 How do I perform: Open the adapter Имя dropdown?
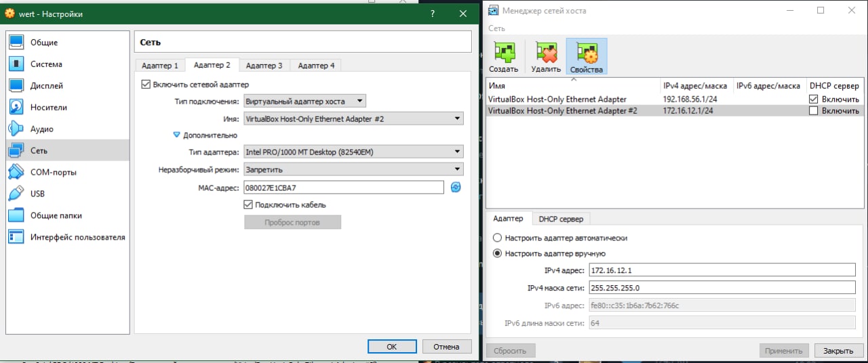click(x=353, y=119)
